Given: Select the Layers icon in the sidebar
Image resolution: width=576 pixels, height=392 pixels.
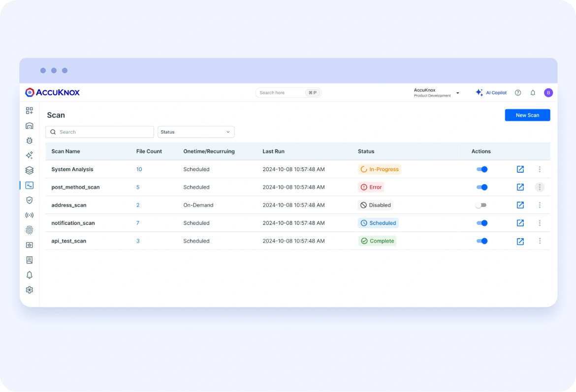Looking at the screenshot, I should [29, 170].
